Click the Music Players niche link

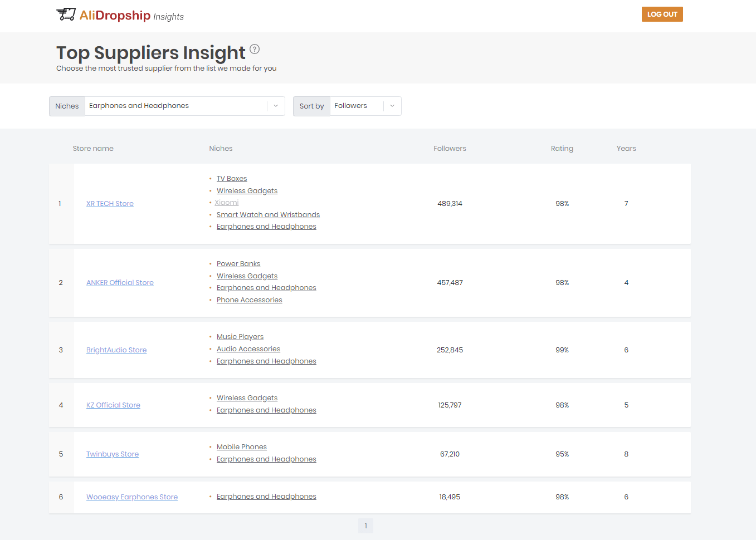click(240, 336)
